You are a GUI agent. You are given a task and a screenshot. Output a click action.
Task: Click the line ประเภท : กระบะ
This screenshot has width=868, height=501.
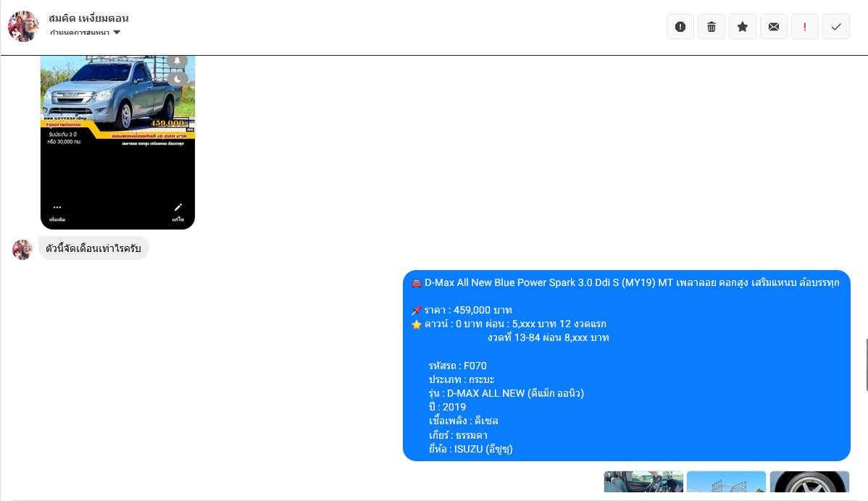[462, 380]
